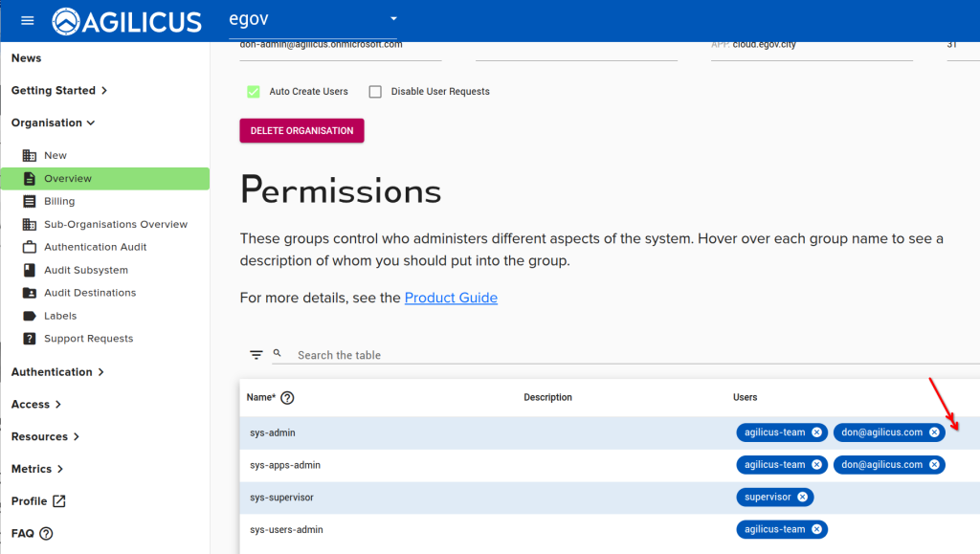Screen dimensions: 980x554
Task: Open Audit Destinations from the sidebar
Action: pyautogui.click(x=89, y=292)
